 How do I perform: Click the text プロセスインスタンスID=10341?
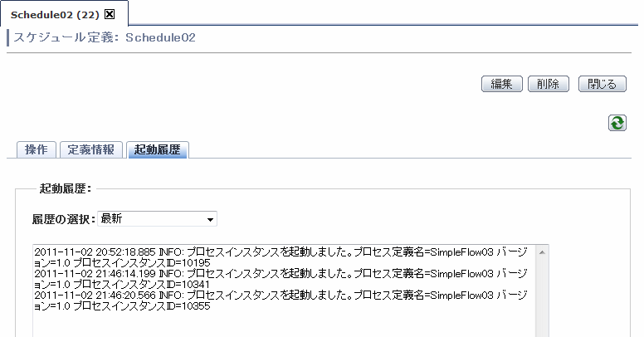click(x=142, y=285)
